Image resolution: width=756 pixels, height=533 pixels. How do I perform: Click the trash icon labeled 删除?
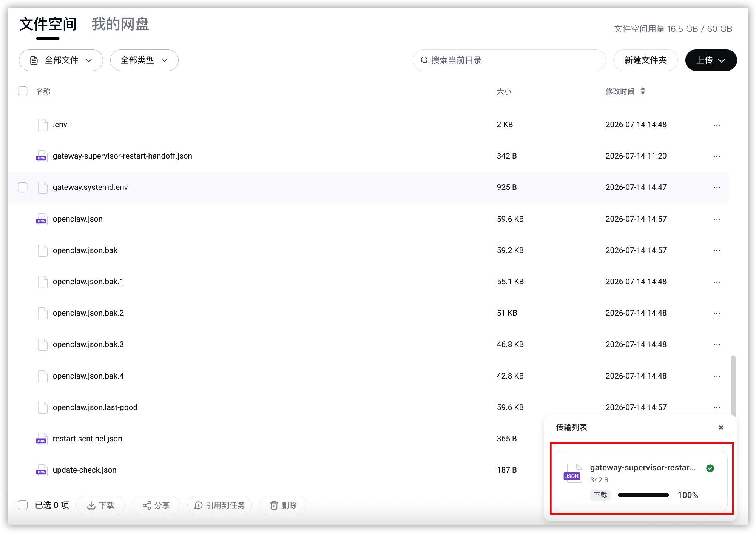(x=274, y=505)
